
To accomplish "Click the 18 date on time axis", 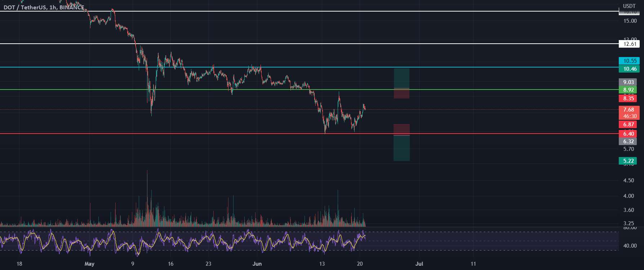I will [x=19, y=264].
